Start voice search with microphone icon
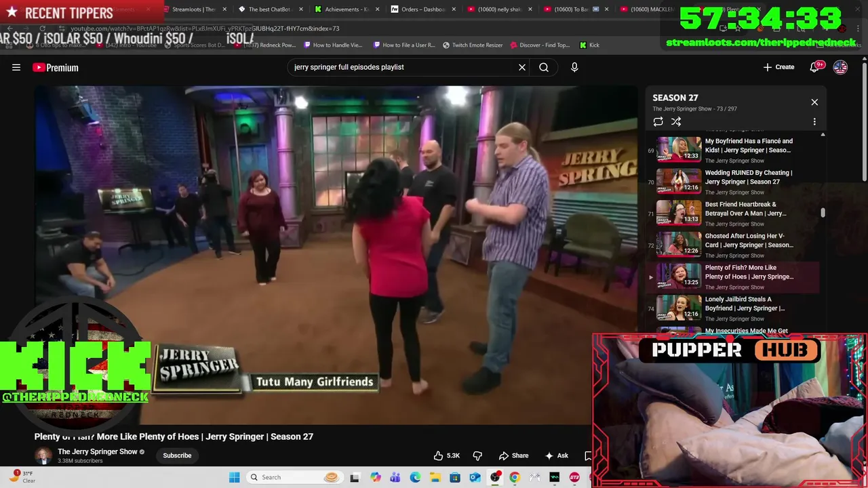Image resolution: width=868 pixels, height=488 pixels. [574, 67]
